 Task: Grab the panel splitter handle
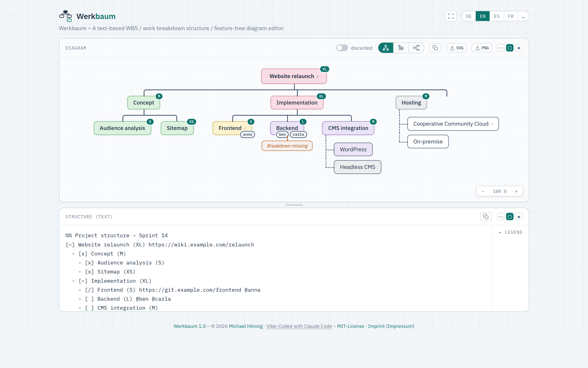pos(294,205)
